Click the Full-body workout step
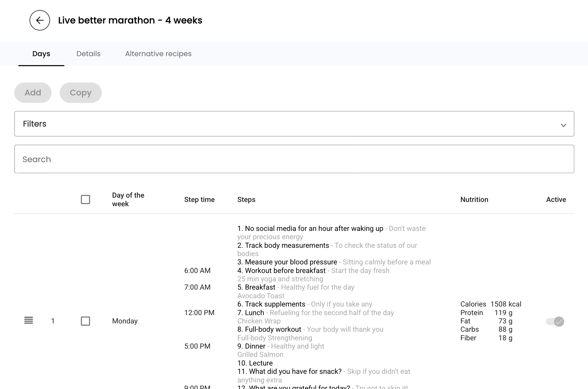The height and width of the screenshot is (389, 588). (273, 329)
